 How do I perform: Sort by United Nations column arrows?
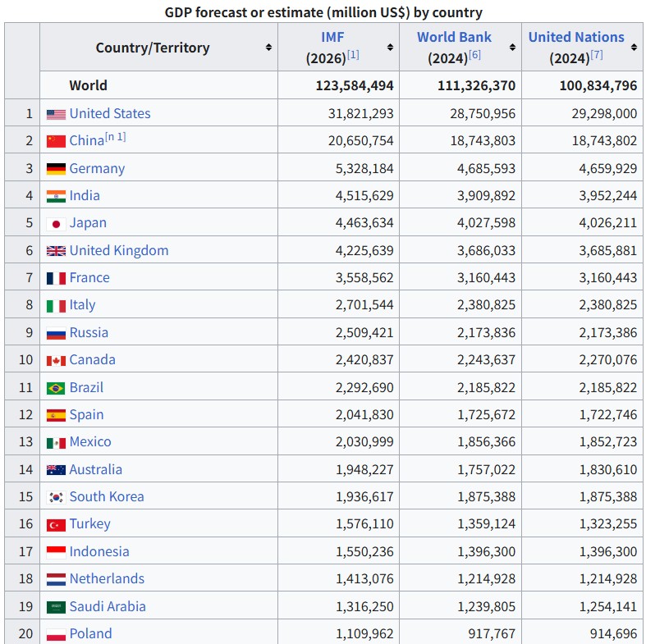[x=634, y=48]
